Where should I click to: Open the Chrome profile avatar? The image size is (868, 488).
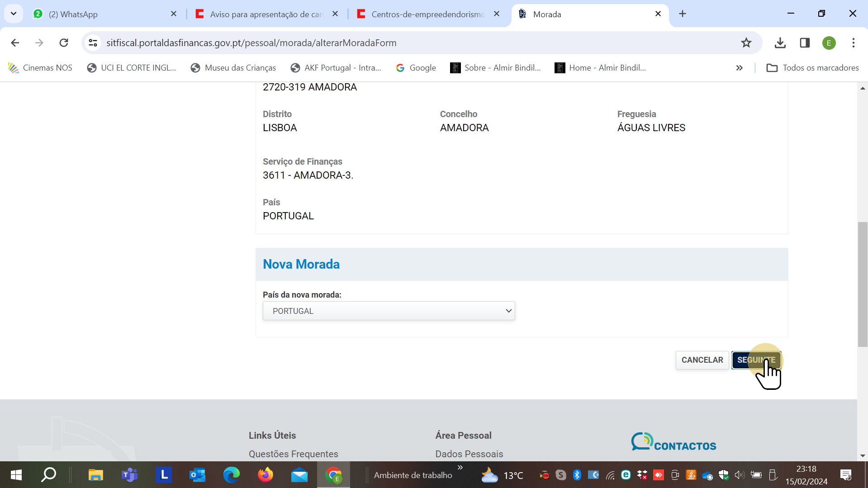829,43
